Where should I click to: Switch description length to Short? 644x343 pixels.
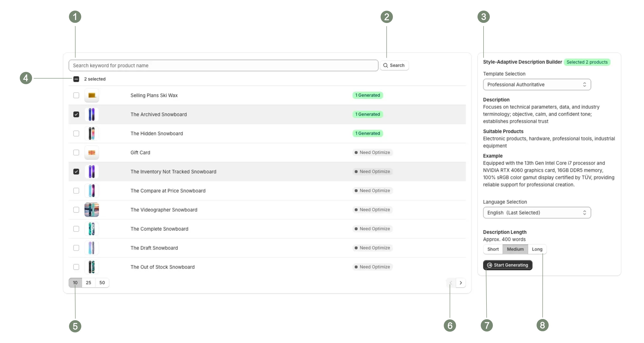(x=493, y=249)
